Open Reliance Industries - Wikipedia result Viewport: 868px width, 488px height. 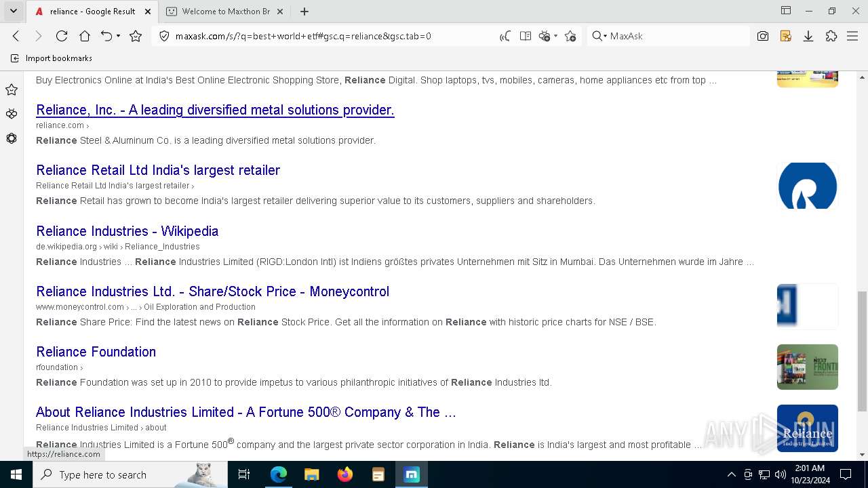click(x=127, y=231)
